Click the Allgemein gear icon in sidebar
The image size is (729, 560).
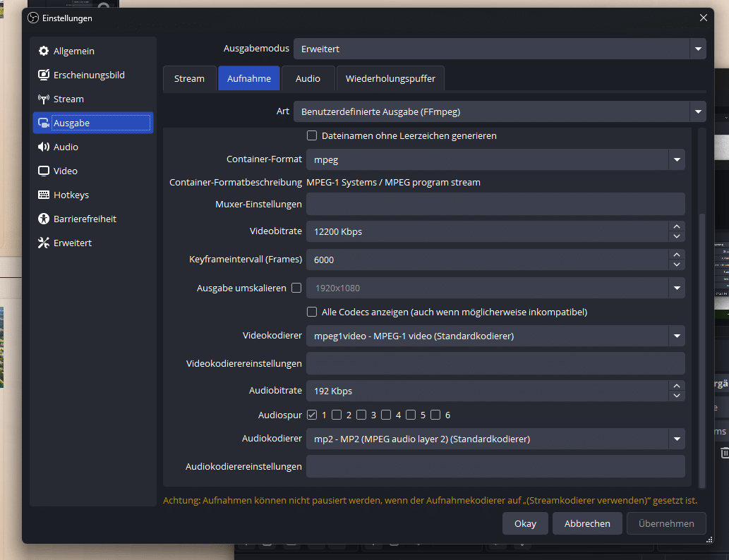(x=44, y=51)
